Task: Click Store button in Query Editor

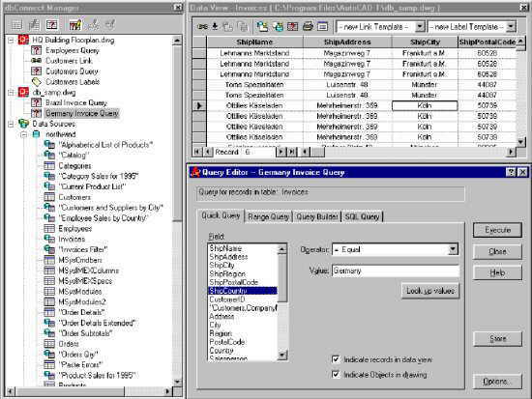Action: (x=497, y=339)
